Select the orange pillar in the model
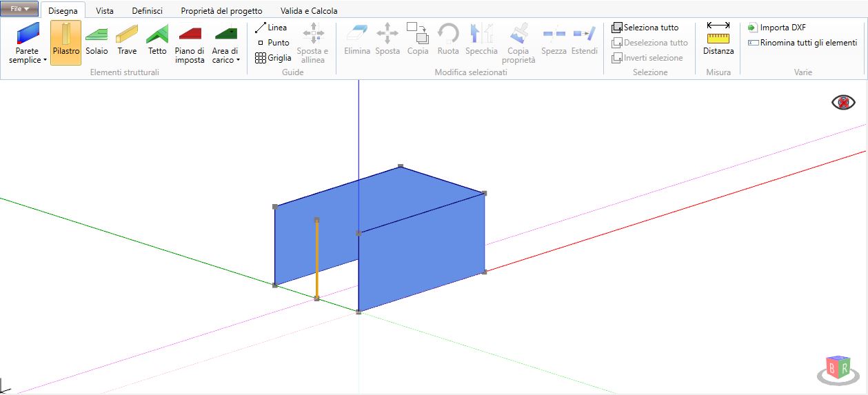This screenshot has width=868, height=395. click(x=317, y=259)
